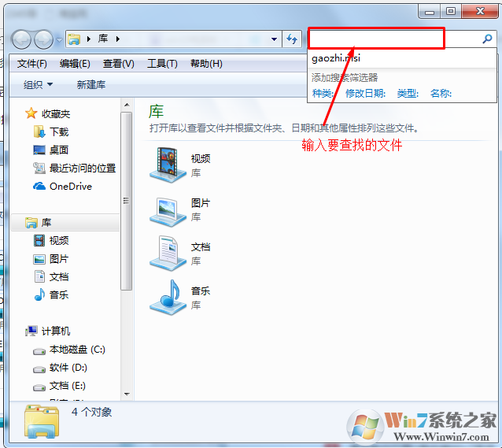The width and height of the screenshot is (502, 448).
Task: Open the 查看(V) menu
Action: [x=119, y=64]
